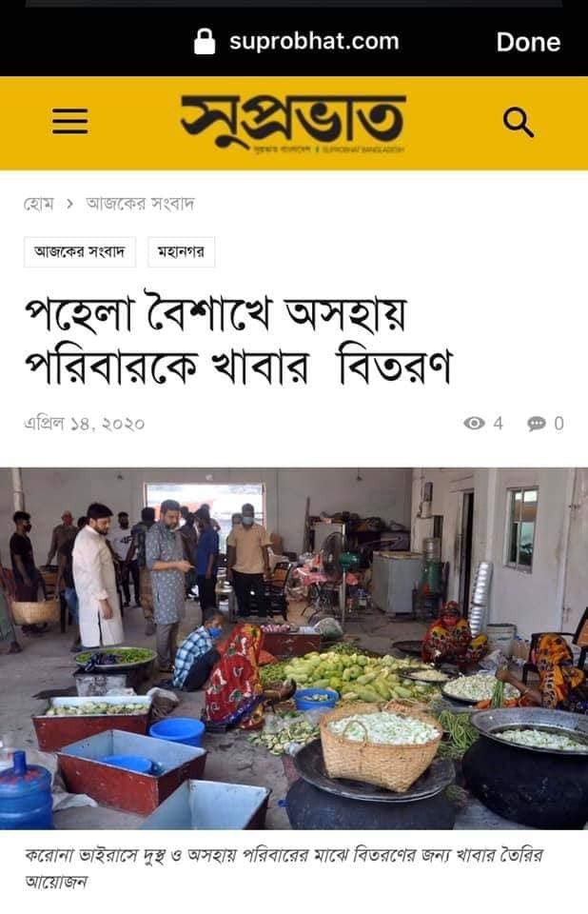This screenshot has height=914, width=588.
Task: Open the hamburger menu
Action: [69, 121]
